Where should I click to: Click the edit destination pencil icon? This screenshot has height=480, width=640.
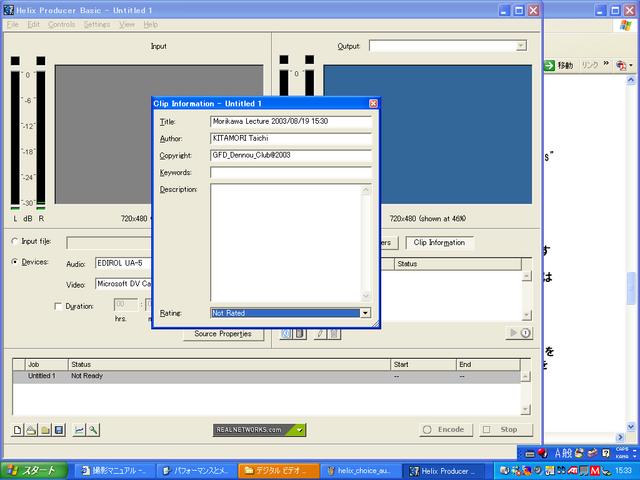pos(320,334)
